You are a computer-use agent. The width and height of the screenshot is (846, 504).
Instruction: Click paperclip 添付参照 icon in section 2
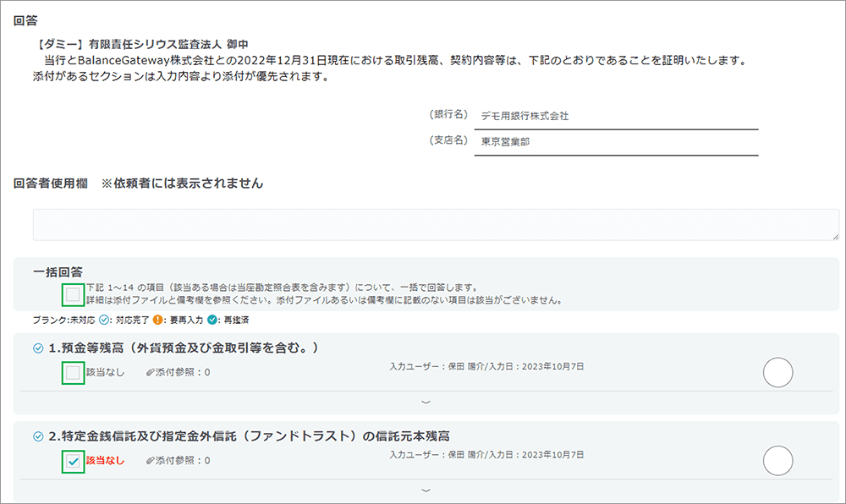[151, 461]
